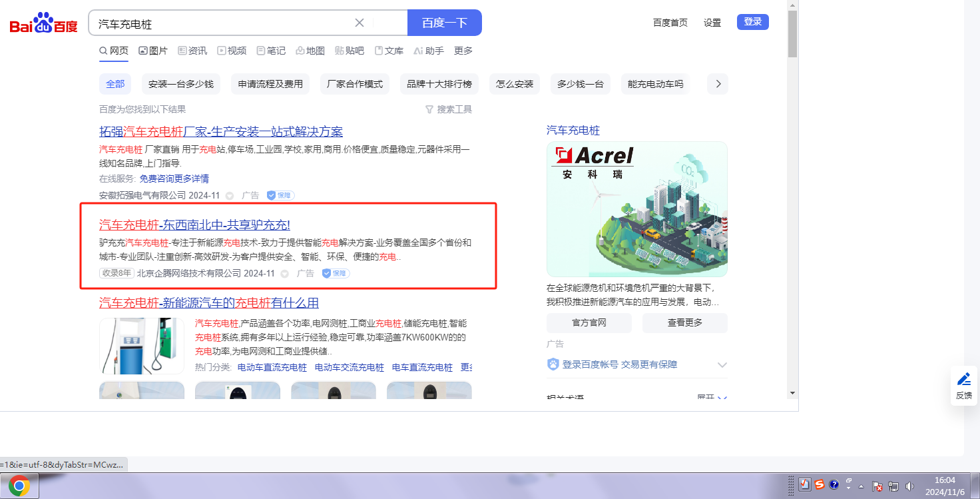
Task: Click the 百度一下 search button
Action: tap(444, 23)
